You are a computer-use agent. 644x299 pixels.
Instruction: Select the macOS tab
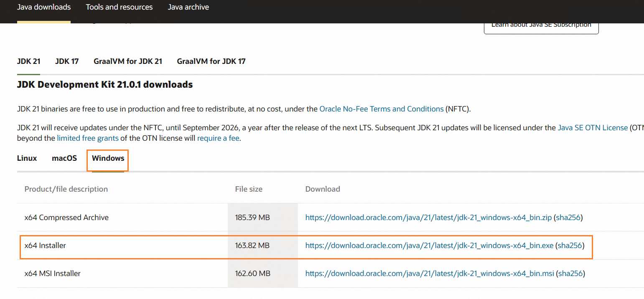(64, 158)
